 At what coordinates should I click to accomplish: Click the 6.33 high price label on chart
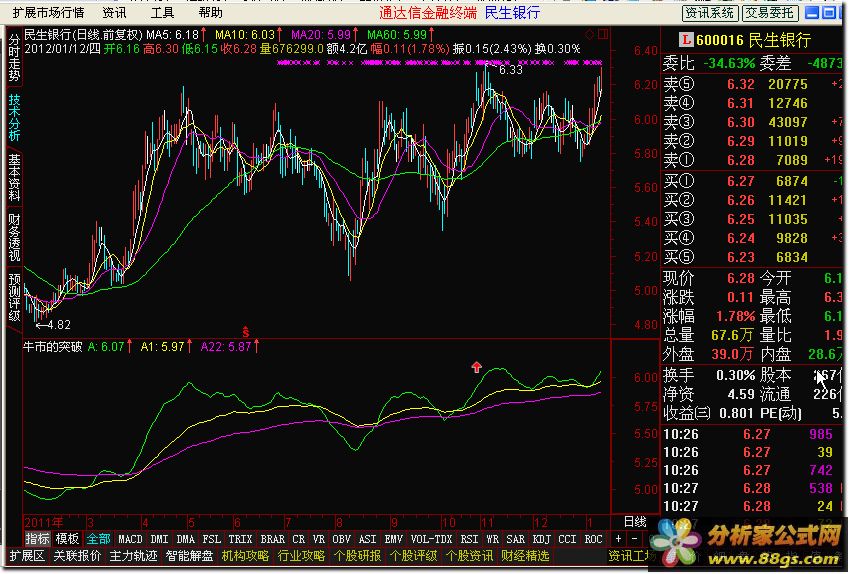pyautogui.click(x=511, y=70)
